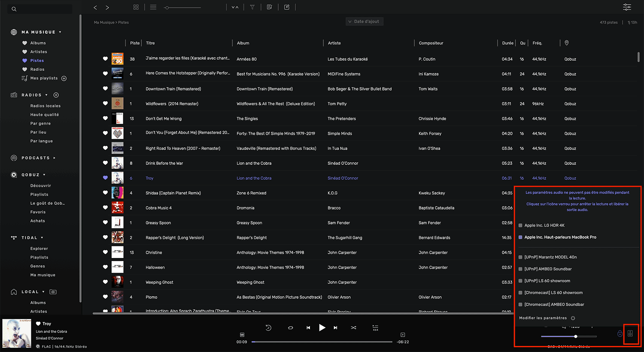The width and height of the screenshot is (644, 352).
Task: Open Artistes under Ma Musique
Action: click(x=39, y=52)
